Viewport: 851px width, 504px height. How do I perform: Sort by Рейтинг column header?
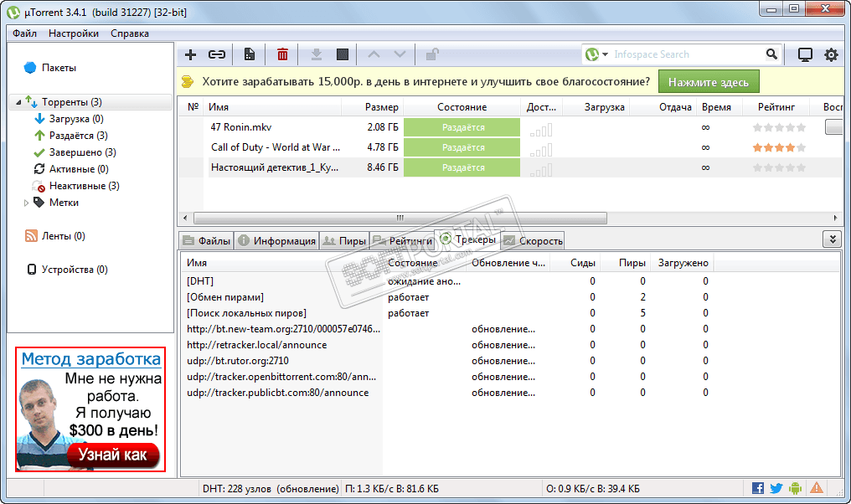click(x=776, y=107)
